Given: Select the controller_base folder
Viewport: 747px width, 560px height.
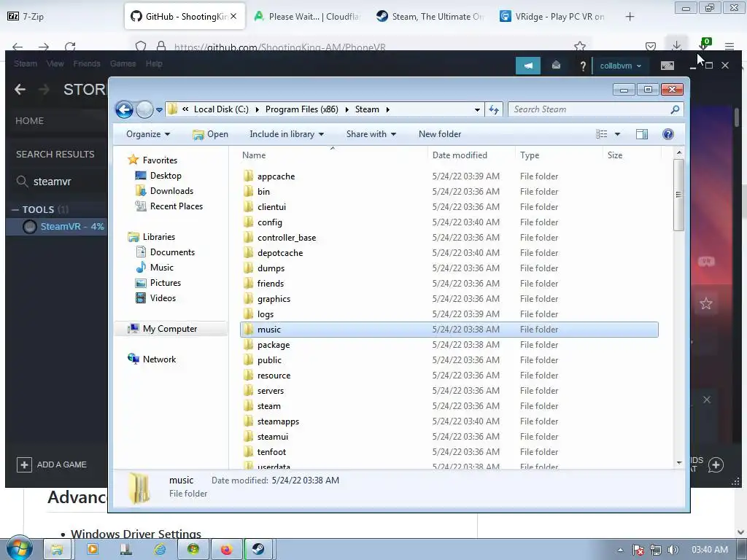Looking at the screenshot, I should pos(286,238).
